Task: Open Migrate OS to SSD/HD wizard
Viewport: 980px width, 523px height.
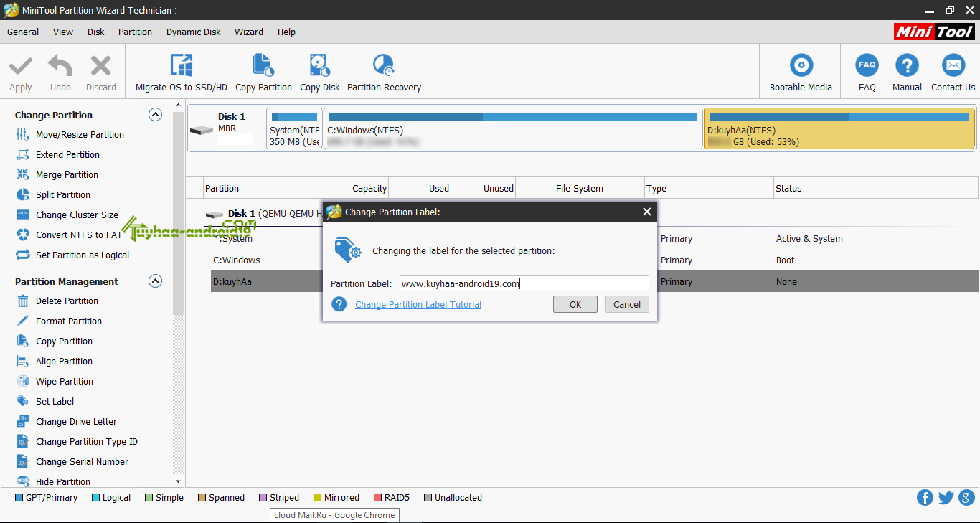Action: (182, 72)
